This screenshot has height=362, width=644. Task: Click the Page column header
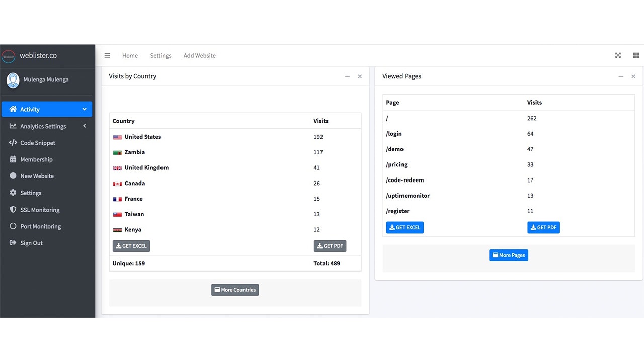392,103
